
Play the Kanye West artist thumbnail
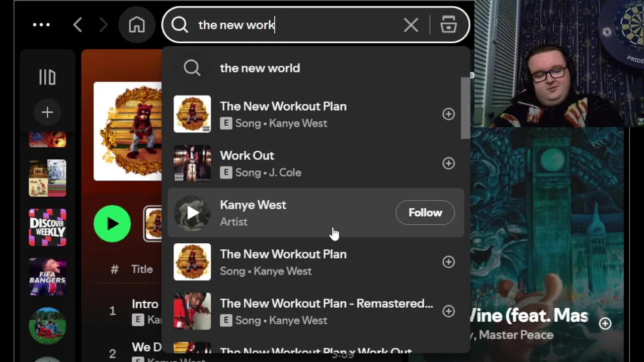192,213
